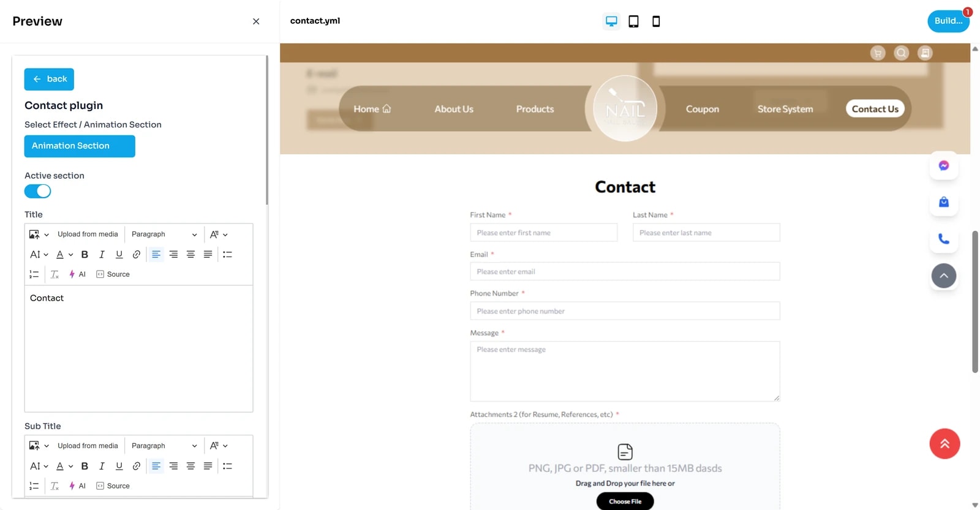Click the Email input field
980x510 pixels.
tap(625, 272)
